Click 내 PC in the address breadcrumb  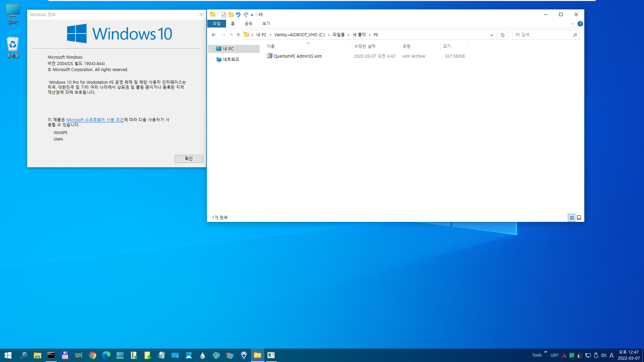[261, 35]
